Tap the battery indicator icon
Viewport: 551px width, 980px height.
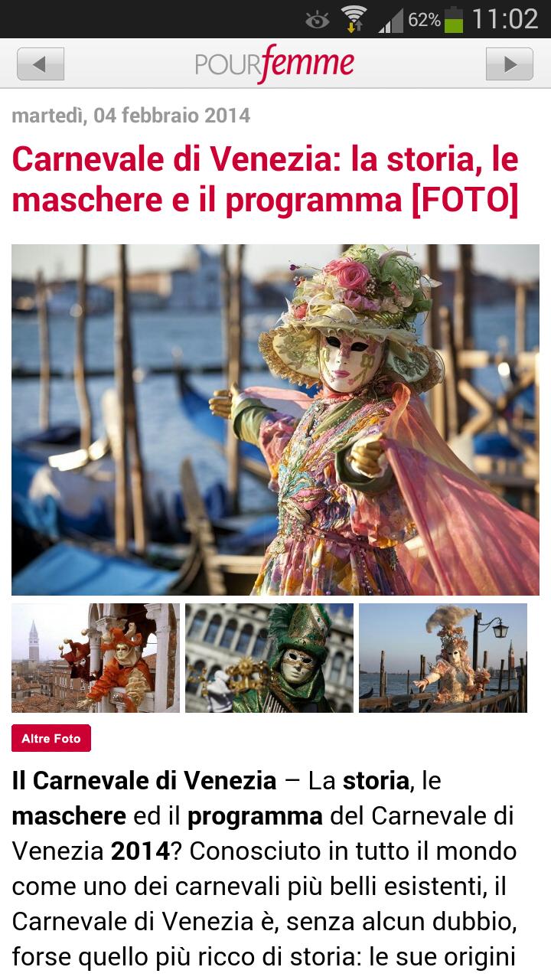coord(454,19)
